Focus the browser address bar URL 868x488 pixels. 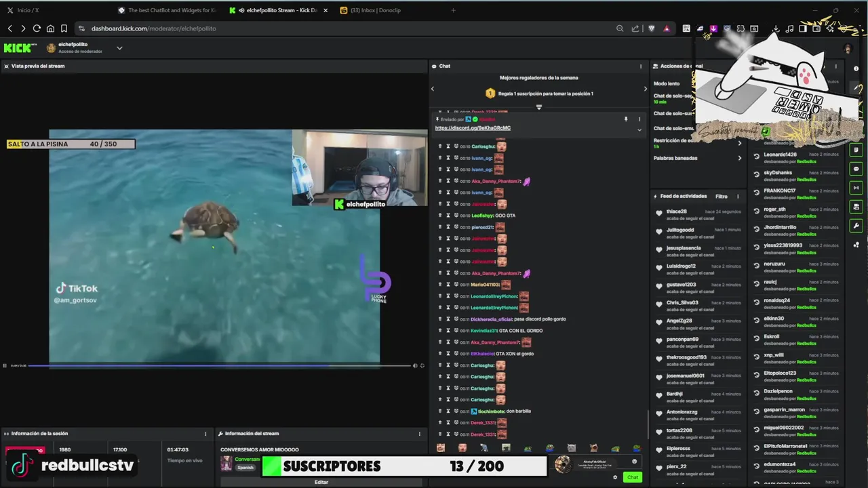tap(154, 28)
